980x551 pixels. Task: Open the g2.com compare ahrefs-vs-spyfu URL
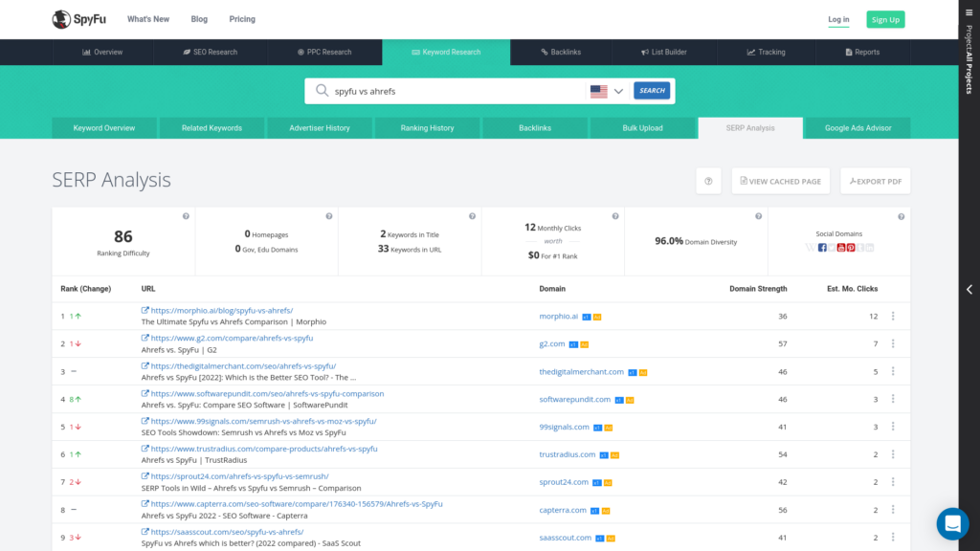(x=232, y=338)
